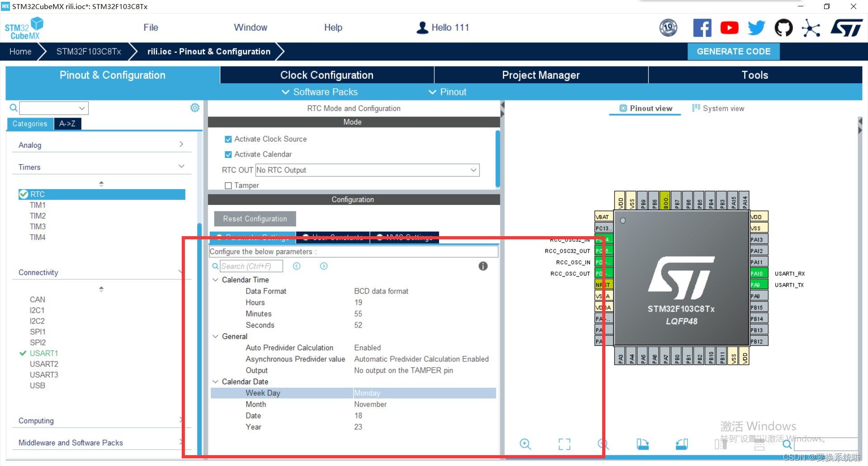Click the STM32CubeMX logo
Image resolution: width=868 pixels, height=466 pixels.
pyautogui.click(x=24, y=28)
